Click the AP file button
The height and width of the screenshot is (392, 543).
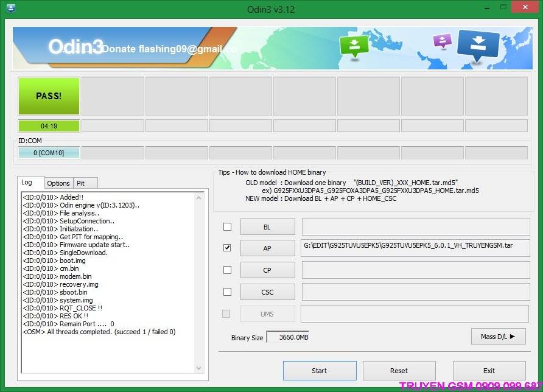point(268,248)
